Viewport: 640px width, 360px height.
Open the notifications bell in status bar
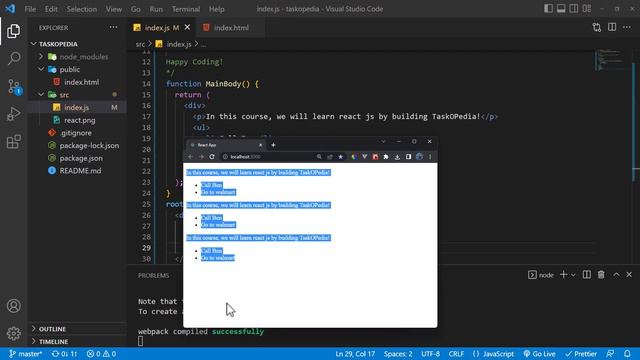coord(627,353)
